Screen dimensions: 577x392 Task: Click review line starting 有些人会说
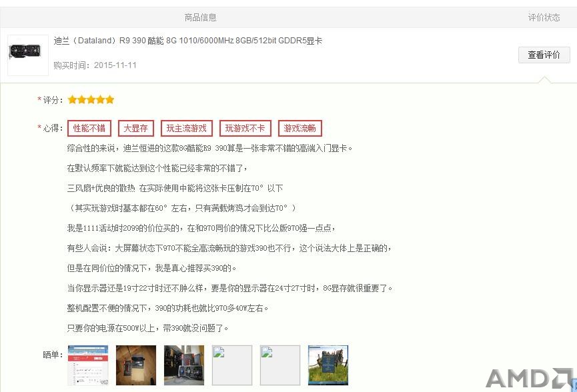pyautogui.click(x=229, y=248)
